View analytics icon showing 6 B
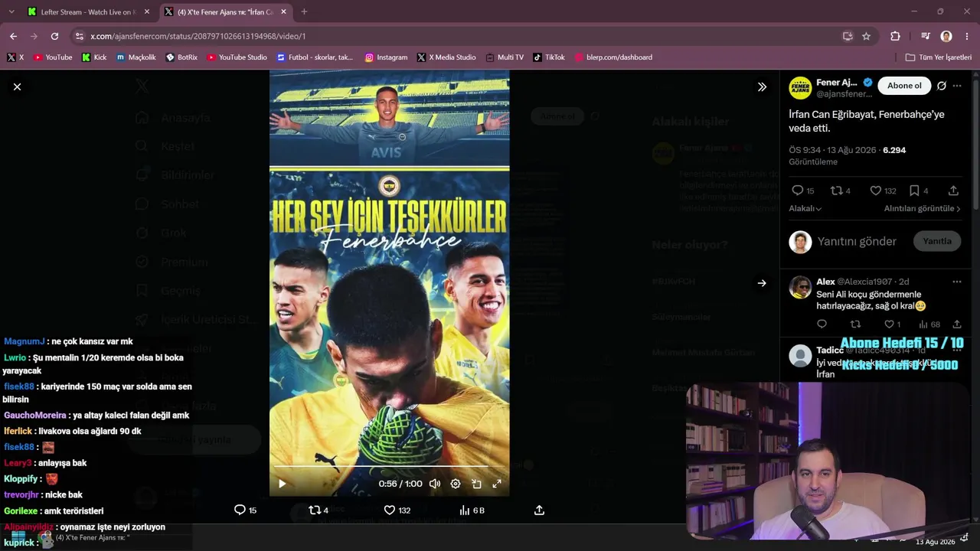 click(x=472, y=510)
